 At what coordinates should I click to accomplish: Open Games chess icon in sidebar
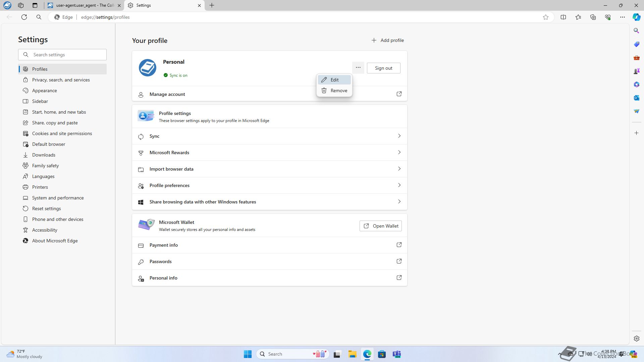(x=636, y=71)
